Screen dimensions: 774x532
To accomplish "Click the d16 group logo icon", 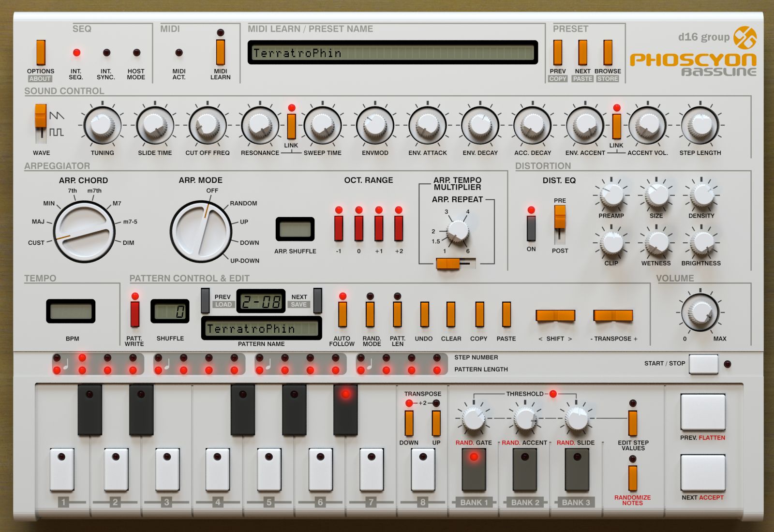I will (744, 38).
